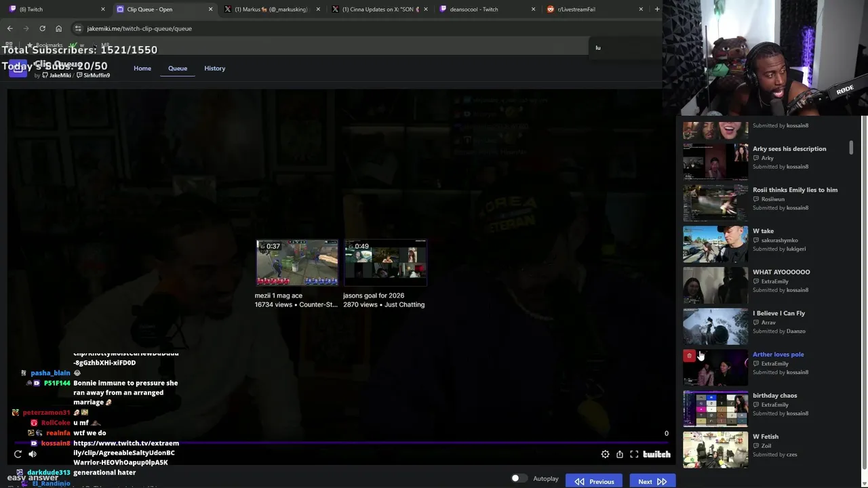Image resolution: width=868 pixels, height=488 pixels.
Task: Close the r/LivestreamFail tab
Action: [641, 9]
